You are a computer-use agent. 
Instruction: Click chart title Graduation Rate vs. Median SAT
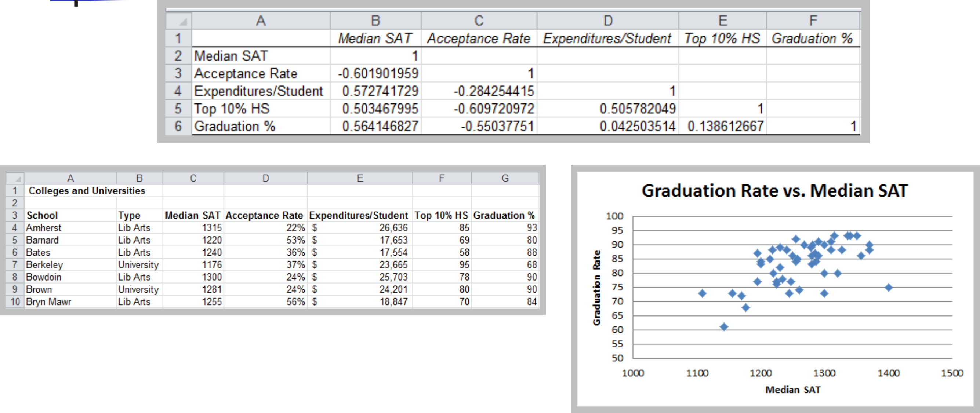click(x=774, y=190)
